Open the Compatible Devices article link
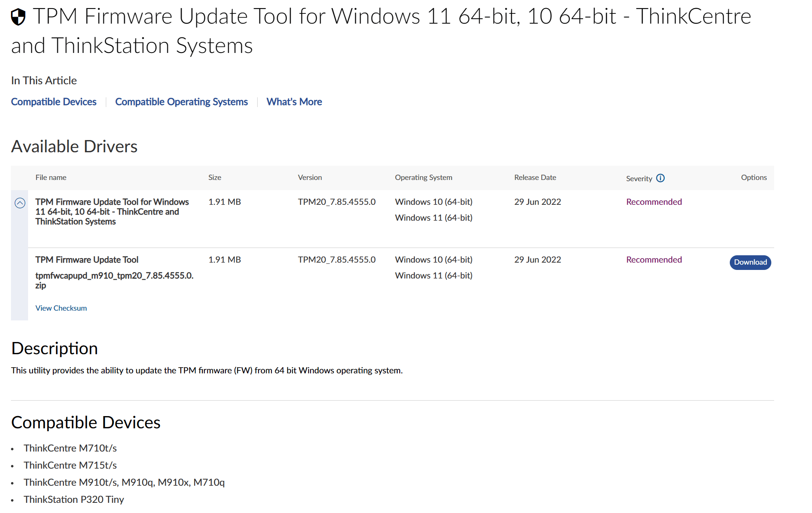Image resolution: width=812 pixels, height=513 pixels. point(54,102)
